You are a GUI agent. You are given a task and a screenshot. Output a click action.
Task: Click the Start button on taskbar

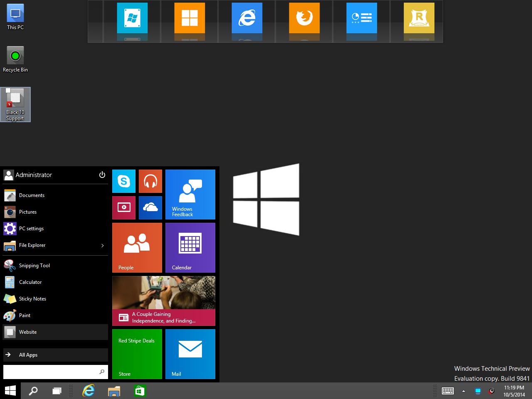tap(10, 391)
